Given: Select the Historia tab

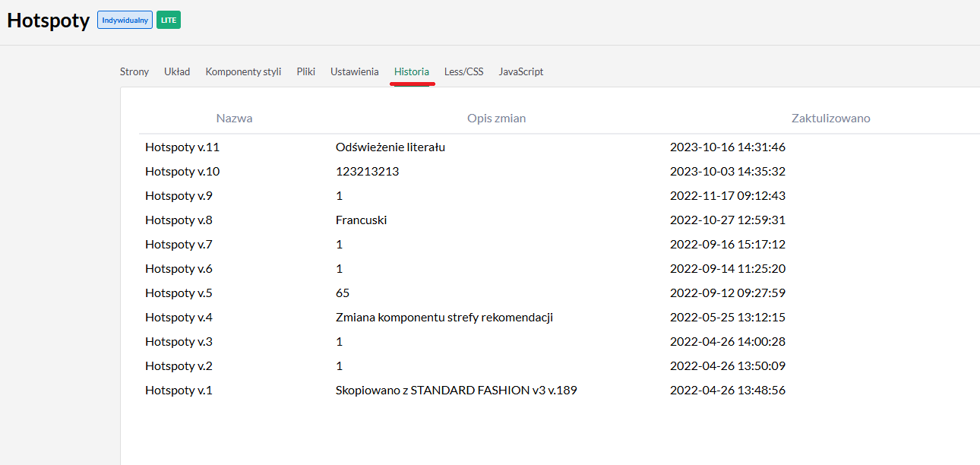Looking at the screenshot, I should click(412, 71).
